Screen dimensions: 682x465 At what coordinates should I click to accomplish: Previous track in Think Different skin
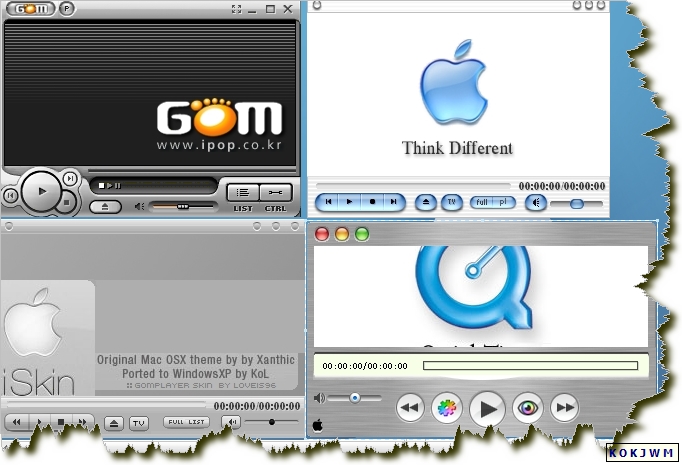coord(328,202)
